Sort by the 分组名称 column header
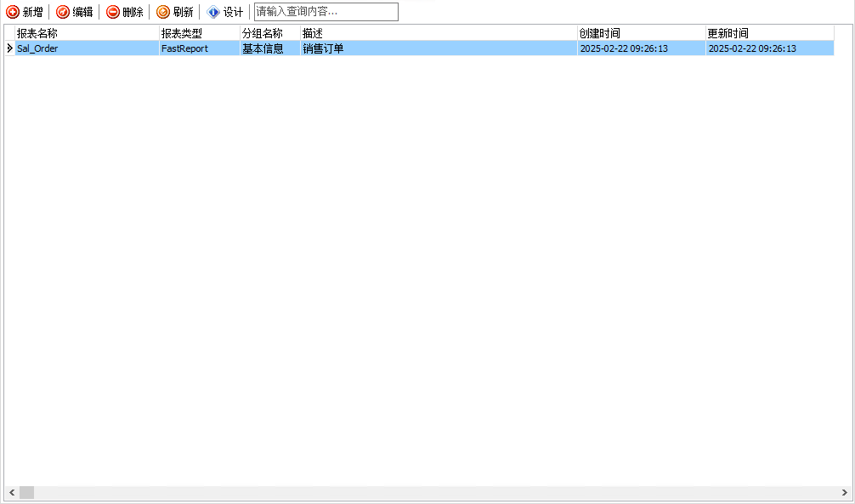Screen dimensions: 855x504 pyautogui.click(x=270, y=33)
